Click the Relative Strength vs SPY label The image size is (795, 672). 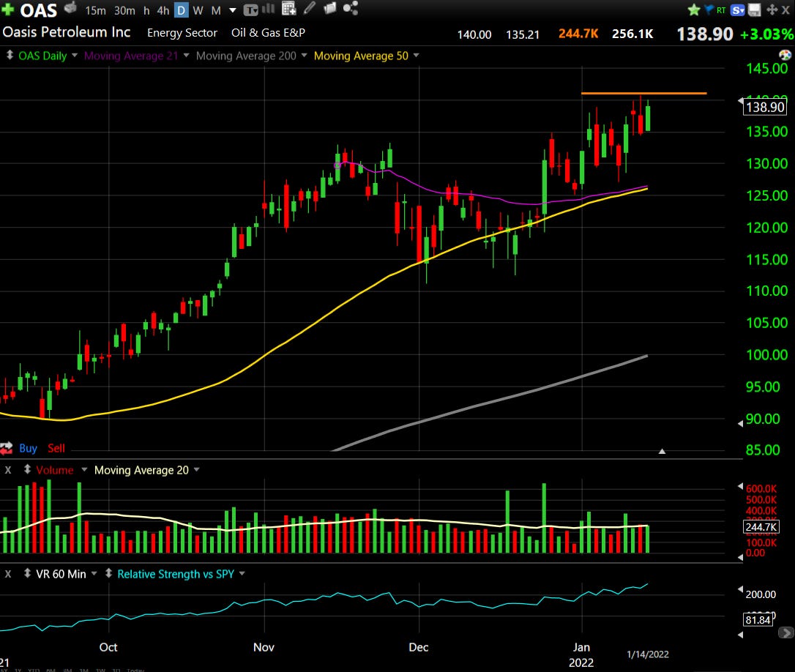[176, 574]
